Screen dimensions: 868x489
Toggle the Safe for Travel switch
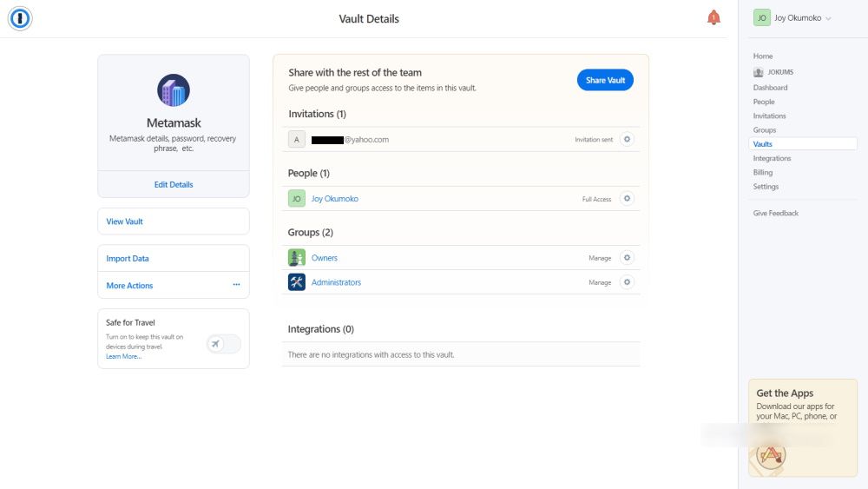pyautogui.click(x=224, y=344)
